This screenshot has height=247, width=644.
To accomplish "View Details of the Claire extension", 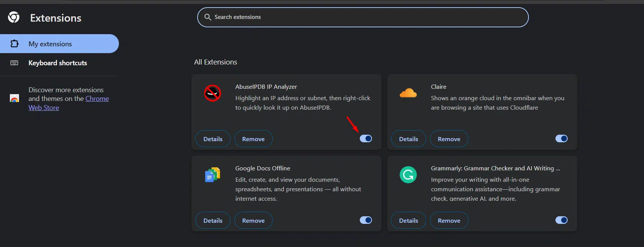I will pos(408,139).
